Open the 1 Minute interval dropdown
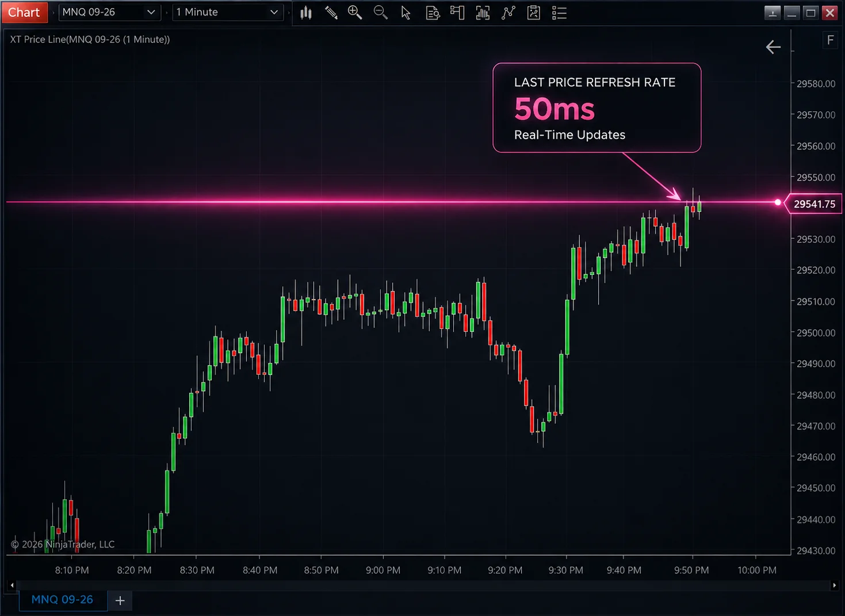 [228, 12]
